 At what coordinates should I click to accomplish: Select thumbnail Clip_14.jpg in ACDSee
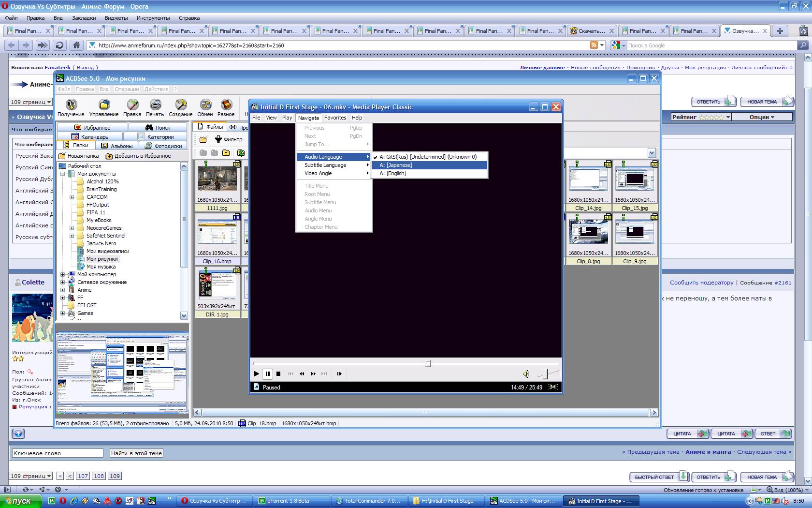coord(588,186)
